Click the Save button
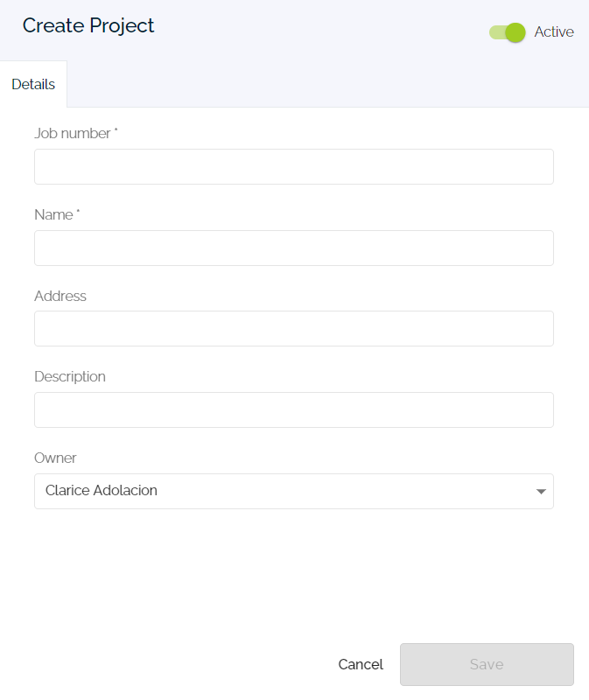The image size is (589, 700). (487, 664)
